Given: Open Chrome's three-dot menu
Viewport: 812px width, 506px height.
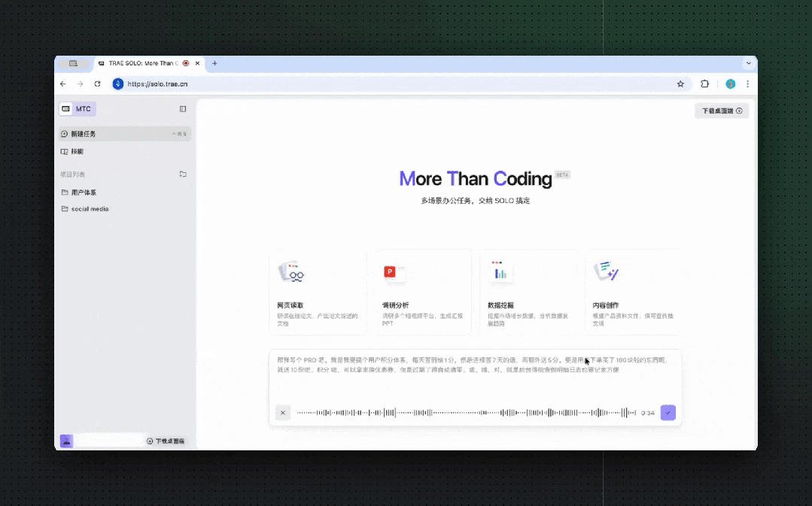Looking at the screenshot, I should [747, 84].
